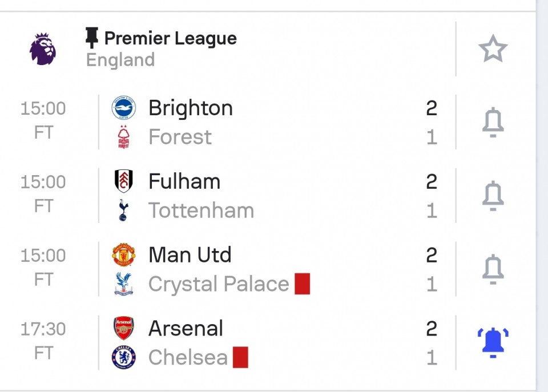Favorite Premier League with the star icon
The width and height of the screenshot is (548, 392).
493,49
